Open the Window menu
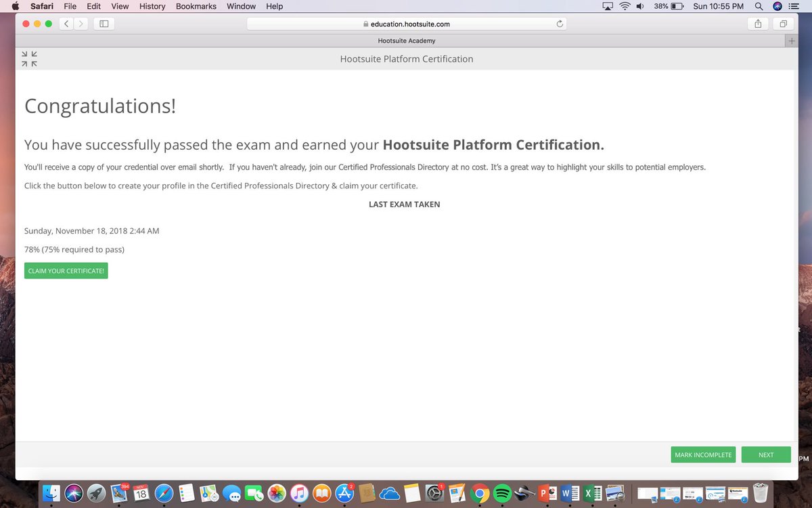The image size is (812, 508). [241, 6]
